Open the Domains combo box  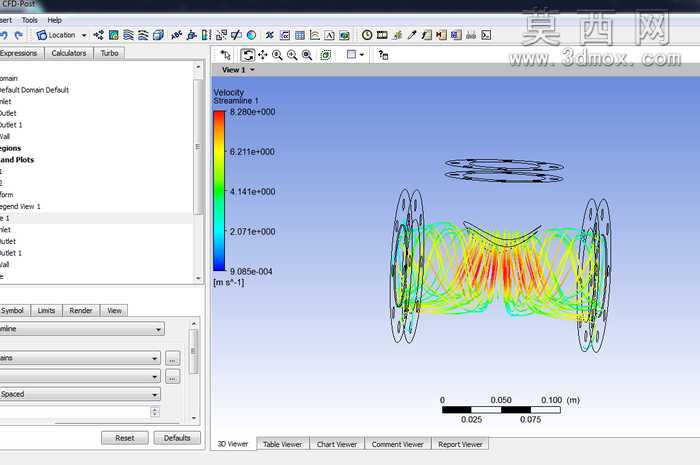(80, 358)
